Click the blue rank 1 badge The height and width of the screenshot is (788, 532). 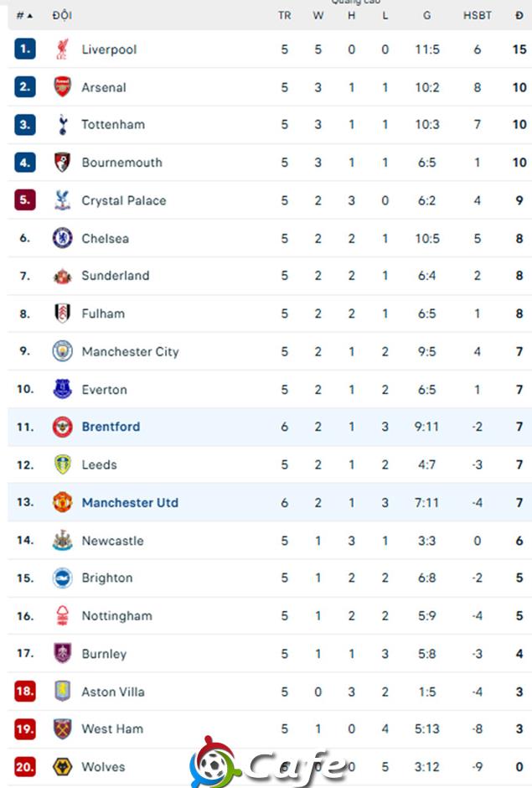(x=25, y=49)
